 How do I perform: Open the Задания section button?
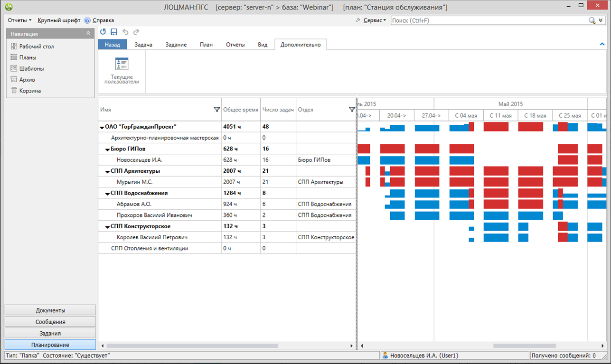click(x=50, y=333)
